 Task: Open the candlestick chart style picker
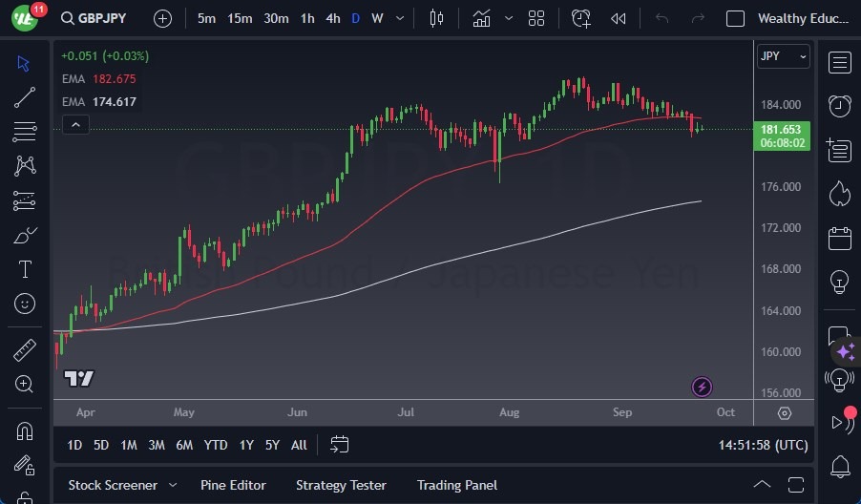click(437, 18)
